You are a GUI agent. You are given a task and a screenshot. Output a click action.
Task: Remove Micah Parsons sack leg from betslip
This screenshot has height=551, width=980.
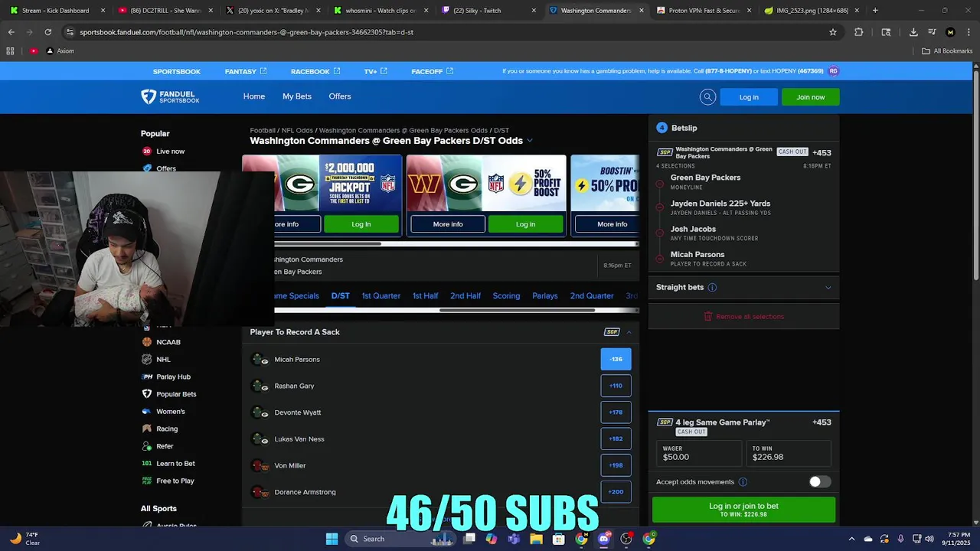click(660, 259)
